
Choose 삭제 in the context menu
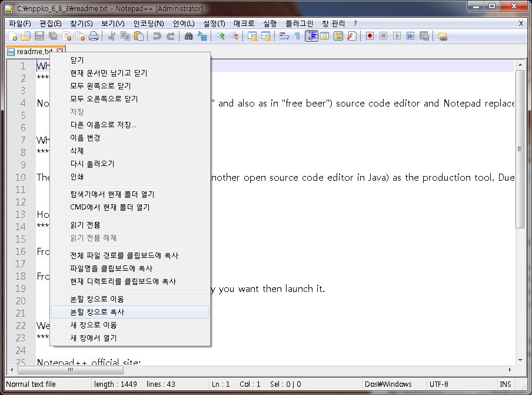coord(130,151)
